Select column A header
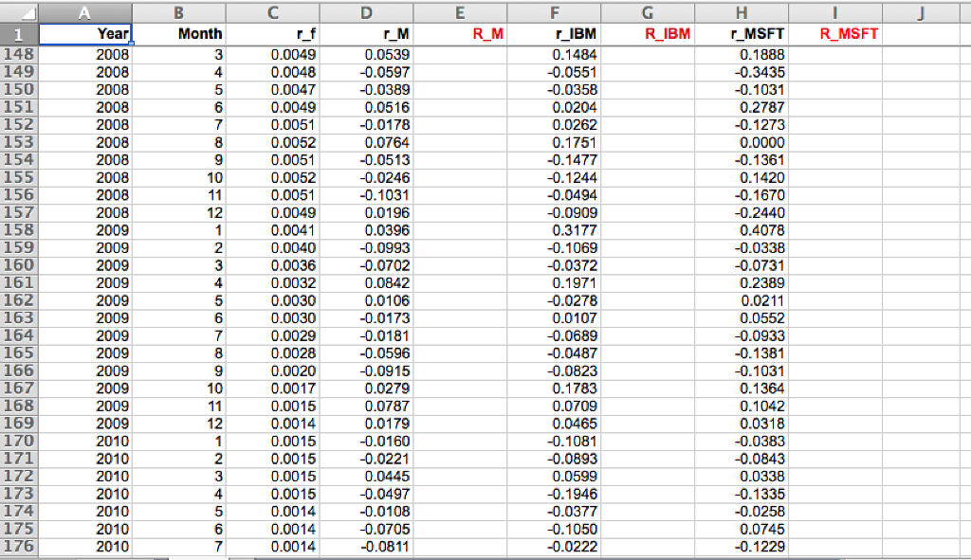This screenshot has width=971, height=560. [x=84, y=12]
